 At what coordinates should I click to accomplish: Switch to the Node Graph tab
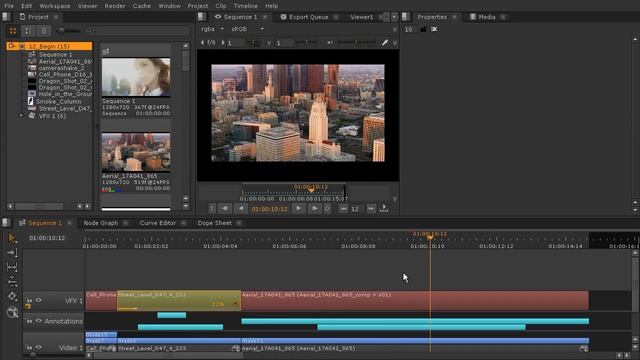[100, 223]
